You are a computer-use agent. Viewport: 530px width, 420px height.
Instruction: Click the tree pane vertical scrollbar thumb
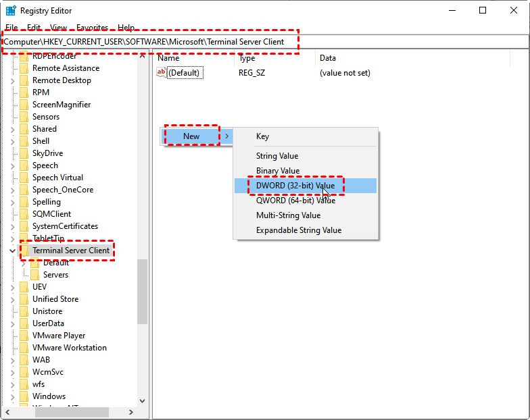pyautogui.click(x=142, y=290)
